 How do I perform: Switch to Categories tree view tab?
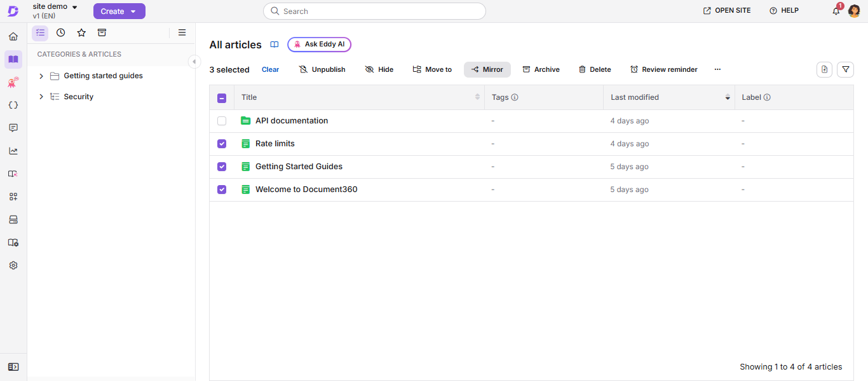(x=40, y=32)
